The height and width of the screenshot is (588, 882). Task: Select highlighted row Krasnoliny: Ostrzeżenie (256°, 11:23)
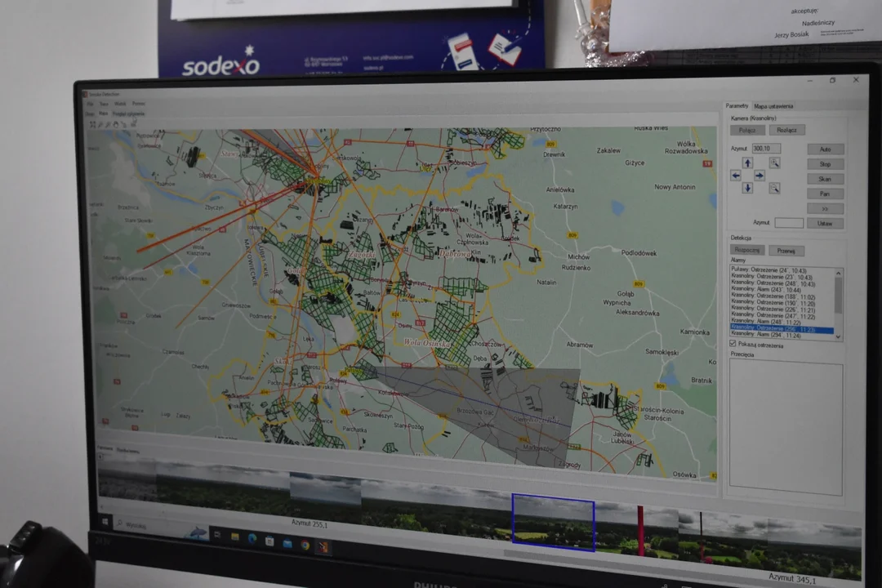(x=782, y=328)
